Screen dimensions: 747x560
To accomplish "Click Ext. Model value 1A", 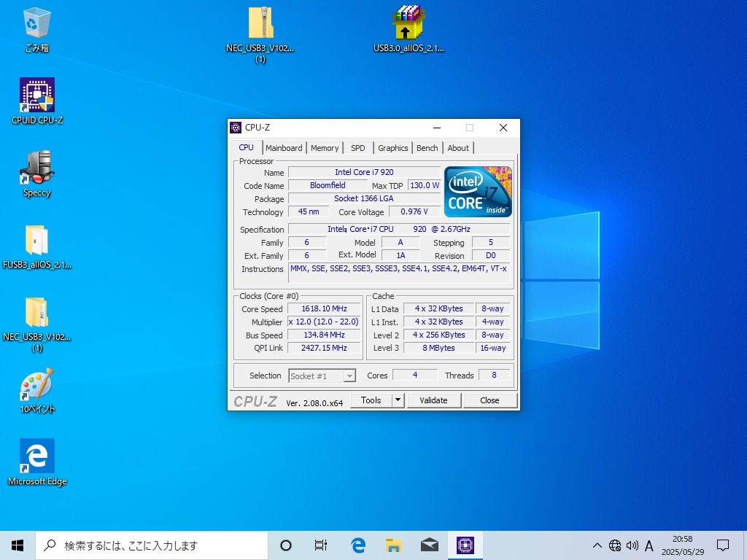I will point(400,256).
